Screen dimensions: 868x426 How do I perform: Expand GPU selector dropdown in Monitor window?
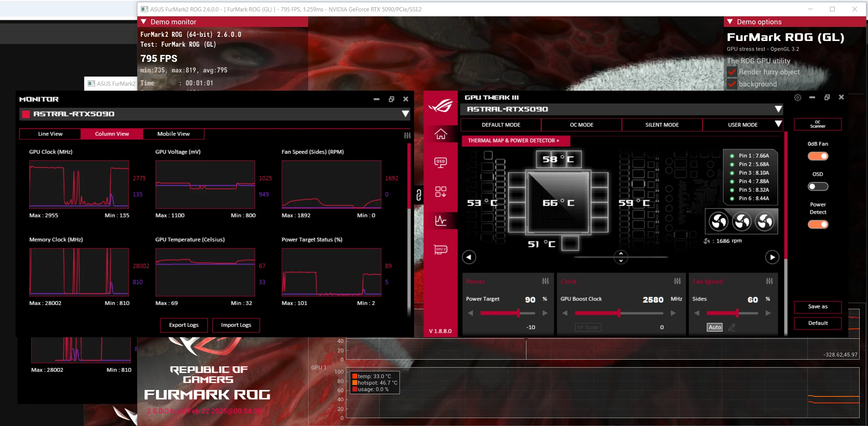405,114
